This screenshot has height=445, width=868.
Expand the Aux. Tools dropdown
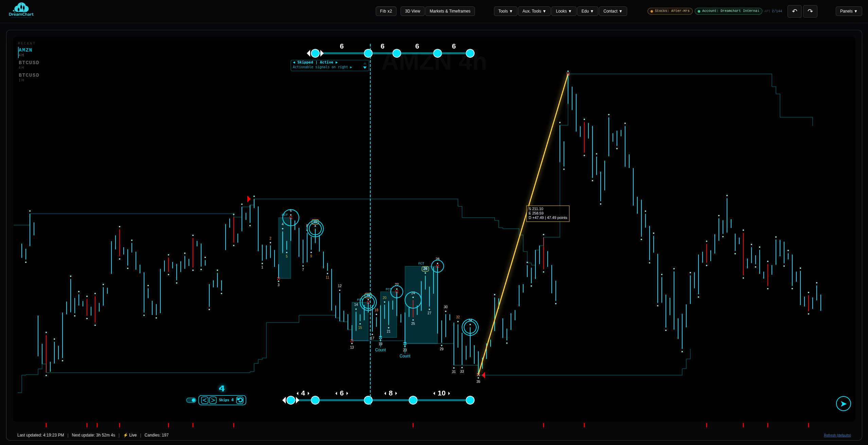click(x=534, y=11)
